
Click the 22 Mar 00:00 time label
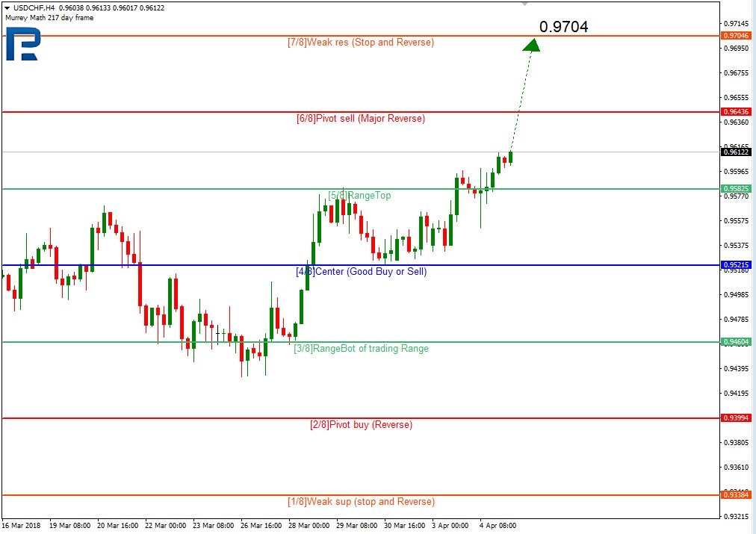(x=165, y=525)
